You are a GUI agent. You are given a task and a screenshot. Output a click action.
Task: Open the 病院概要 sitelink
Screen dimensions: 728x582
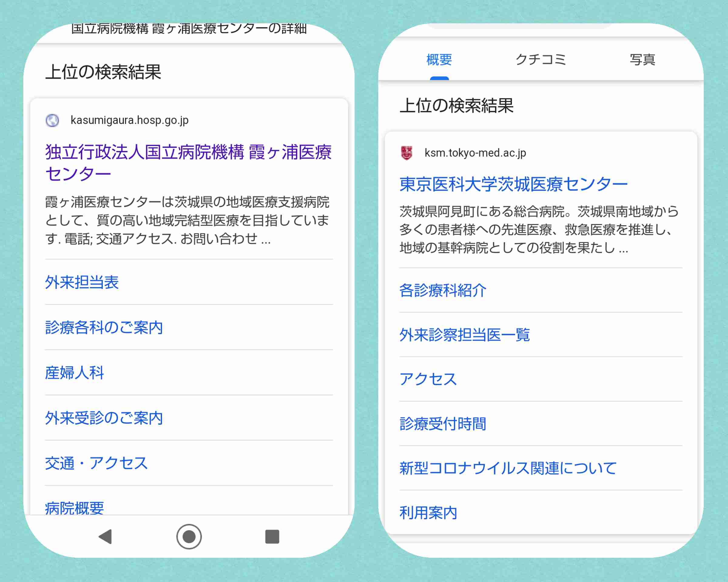coord(74,507)
